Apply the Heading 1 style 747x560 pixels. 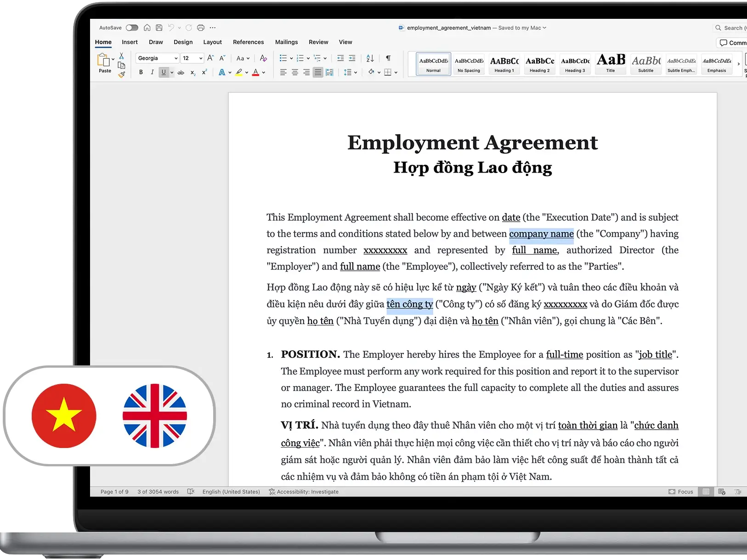504,64
